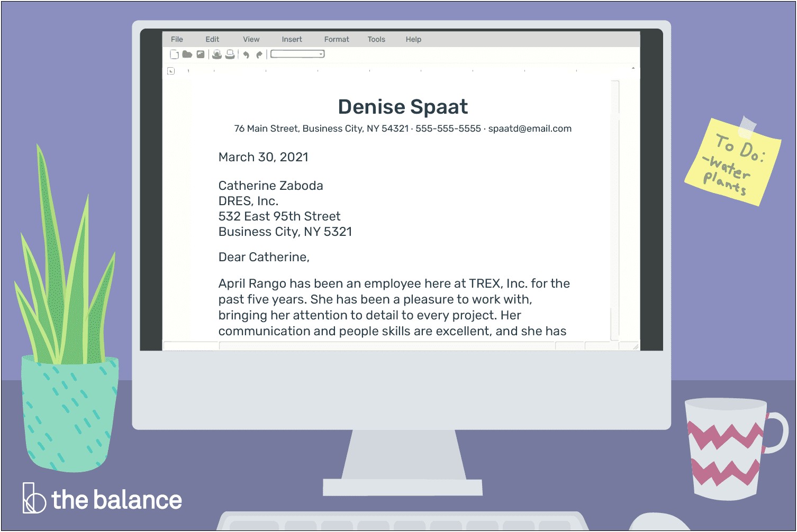Open the Edit menu
The width and height of the screenshot is (797, 532).
(x=212, y=39)
